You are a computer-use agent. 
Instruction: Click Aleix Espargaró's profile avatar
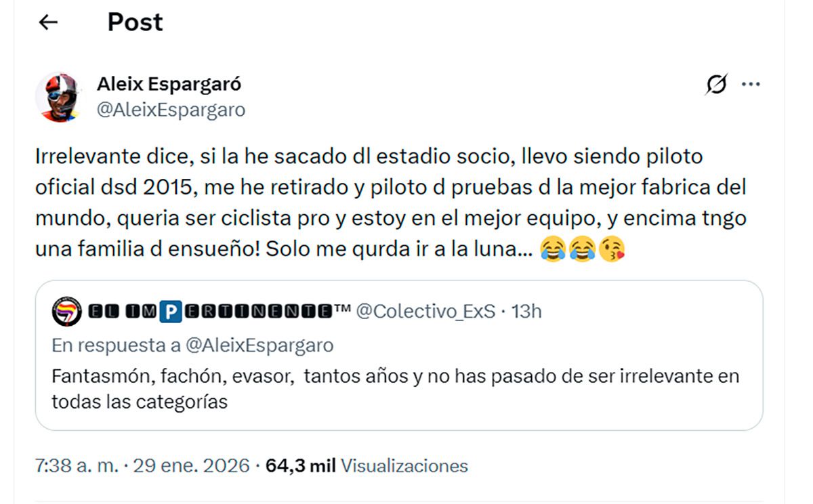(58, 96)
